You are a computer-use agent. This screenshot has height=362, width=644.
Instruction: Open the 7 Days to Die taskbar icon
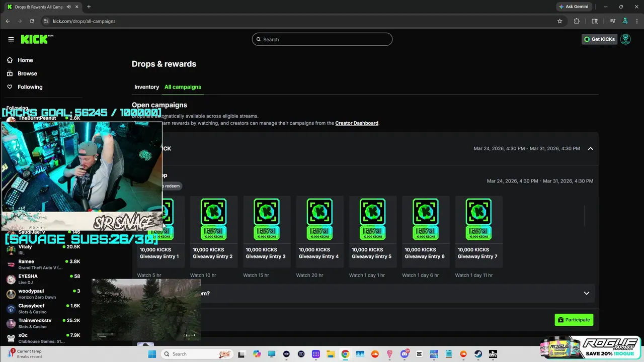[x=493, y=354]
